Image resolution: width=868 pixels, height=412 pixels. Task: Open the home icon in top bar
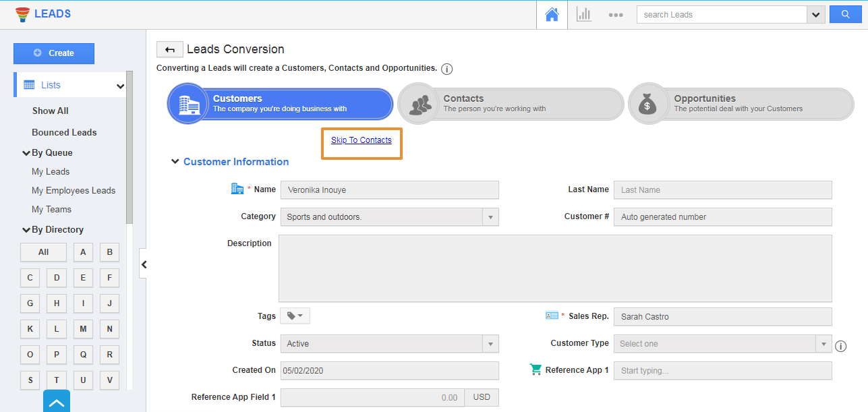pos(552,15)
